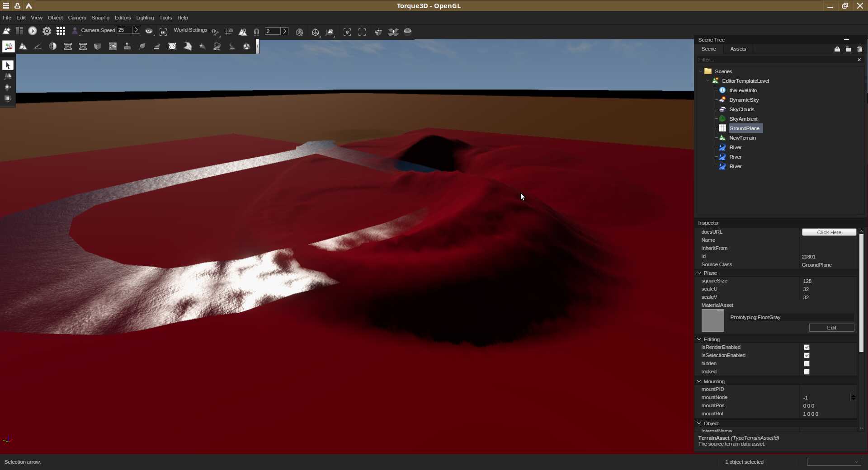The image size is (868, 470).
Task: Click the half-sphere icon at toolbar end
Action: pos(408,31)
